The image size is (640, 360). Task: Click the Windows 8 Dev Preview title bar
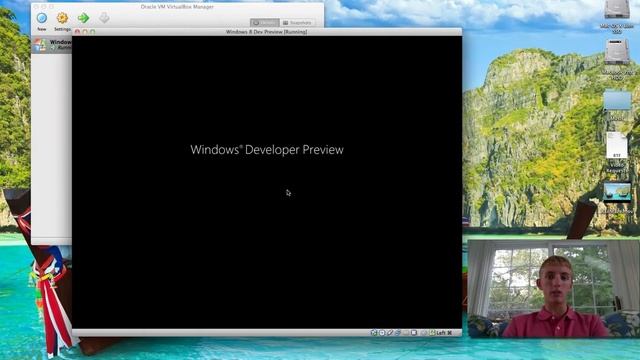[x=266, y=32]
